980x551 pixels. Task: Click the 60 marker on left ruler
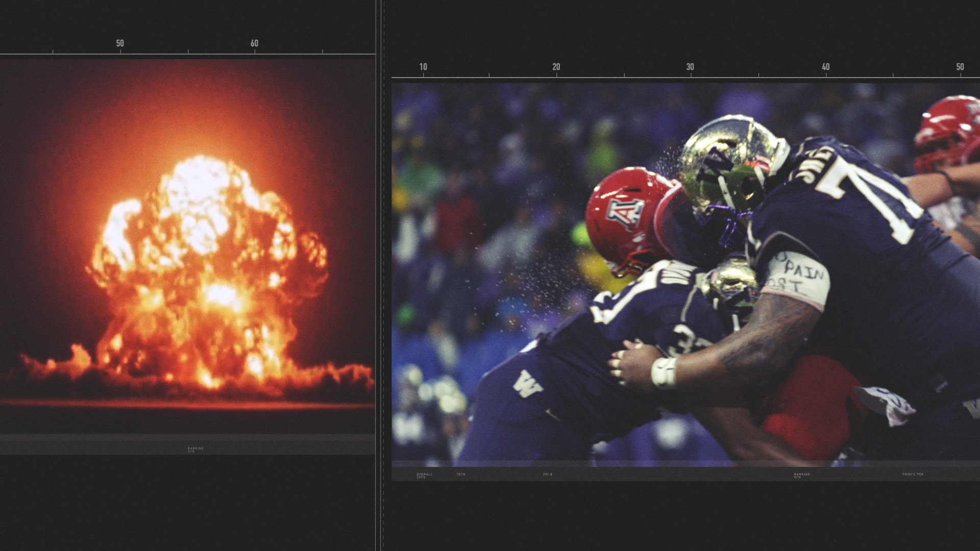click(254, 43)
